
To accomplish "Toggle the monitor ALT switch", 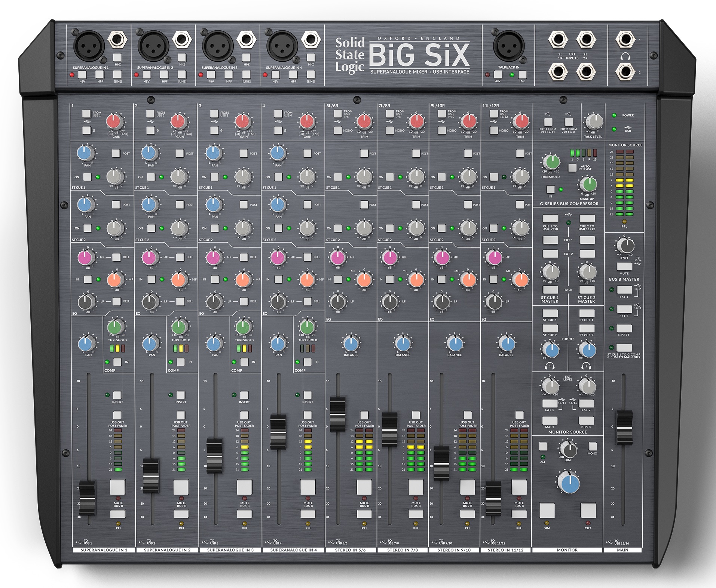I will pyautogui.click(x=543, y=446).
